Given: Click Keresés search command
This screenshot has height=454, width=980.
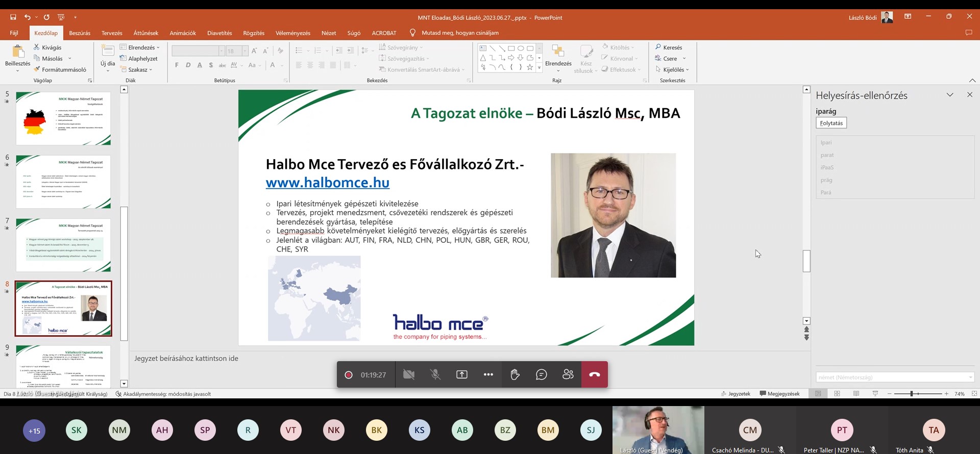Looking at the screenshot, I should [669, 47].
